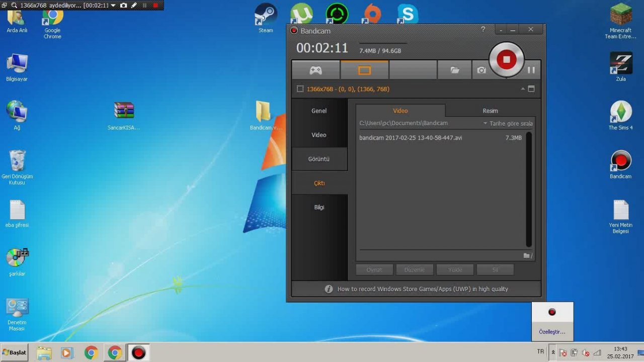The height and width of the screenshot is (362, 644).
Task: Click the overlay bar dropdown arrow
Action: (x=113, y=5)
